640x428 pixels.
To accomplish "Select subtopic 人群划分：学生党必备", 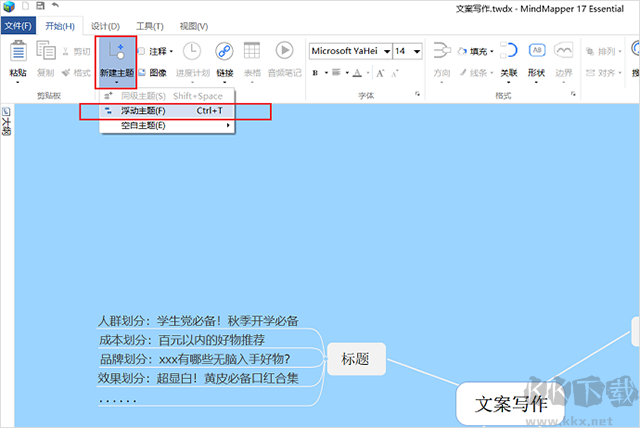I will click(199, 321).
